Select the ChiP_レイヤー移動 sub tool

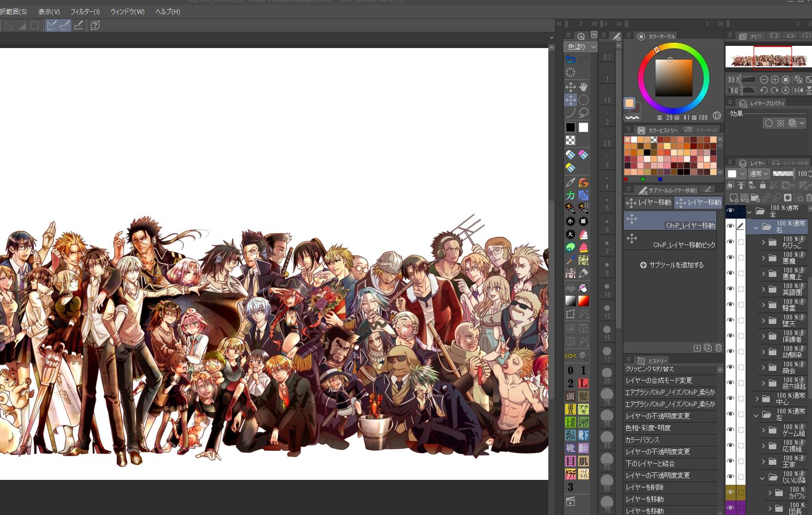coord(670,221)
